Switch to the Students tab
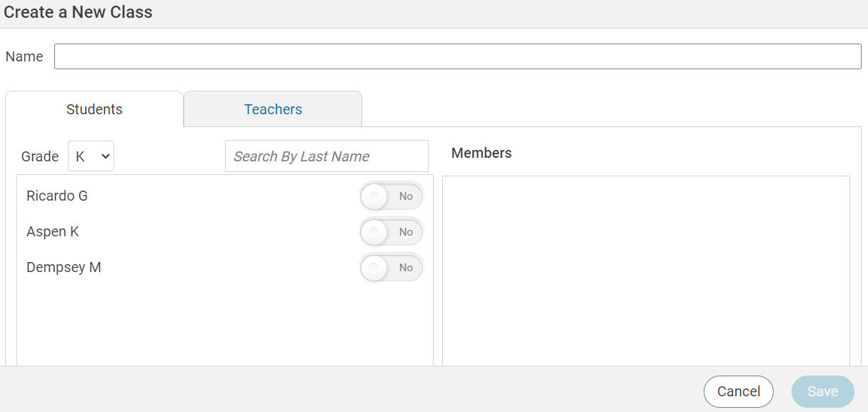868x412 pixels. tap(94, 109)
